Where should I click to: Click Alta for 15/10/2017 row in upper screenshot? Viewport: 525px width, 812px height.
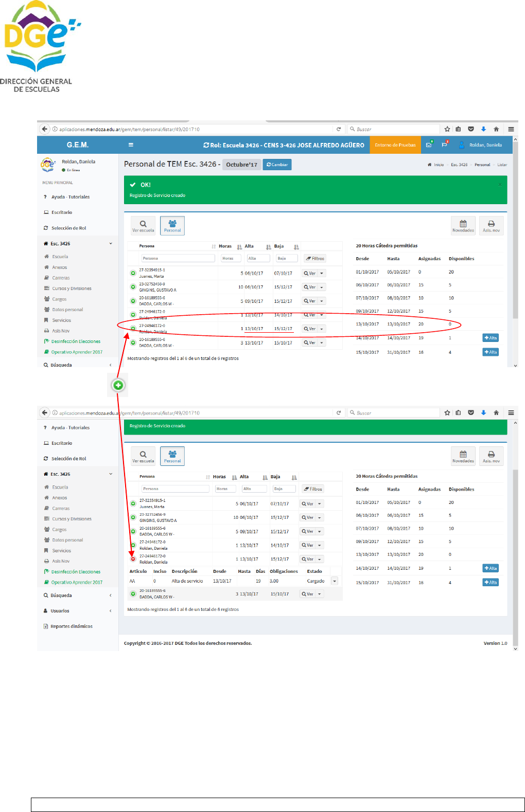(x=491, y=352)
